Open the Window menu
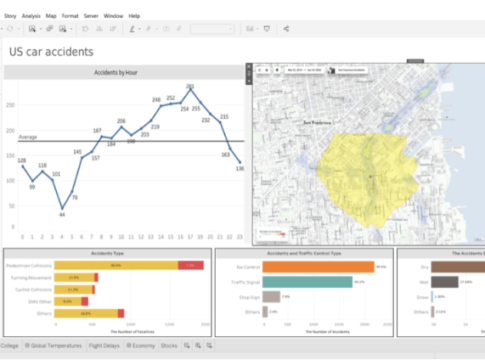This screenshot has width=485, height=360. point(113,16)
